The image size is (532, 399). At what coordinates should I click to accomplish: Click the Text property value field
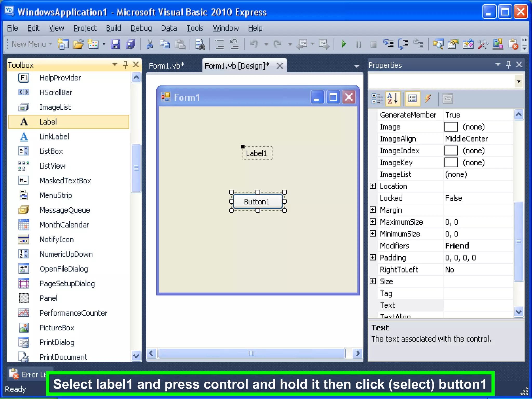(478, 305)
